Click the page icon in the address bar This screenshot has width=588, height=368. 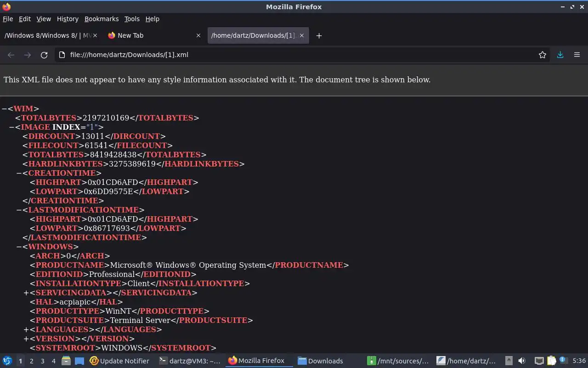pos(62,55)
